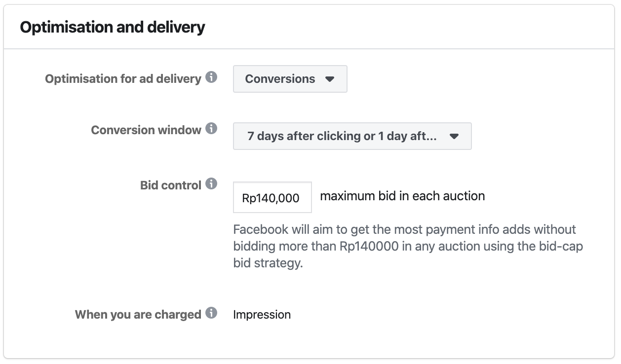Click the Rp140000 amount in the description

369,246
